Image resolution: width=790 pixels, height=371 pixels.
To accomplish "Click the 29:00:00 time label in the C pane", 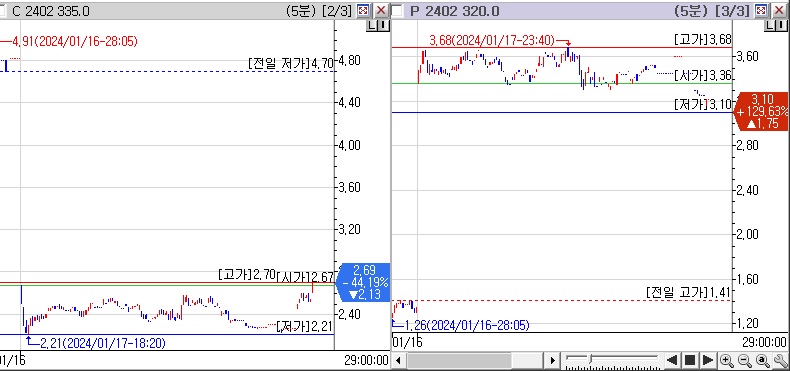I will point(367,360).
